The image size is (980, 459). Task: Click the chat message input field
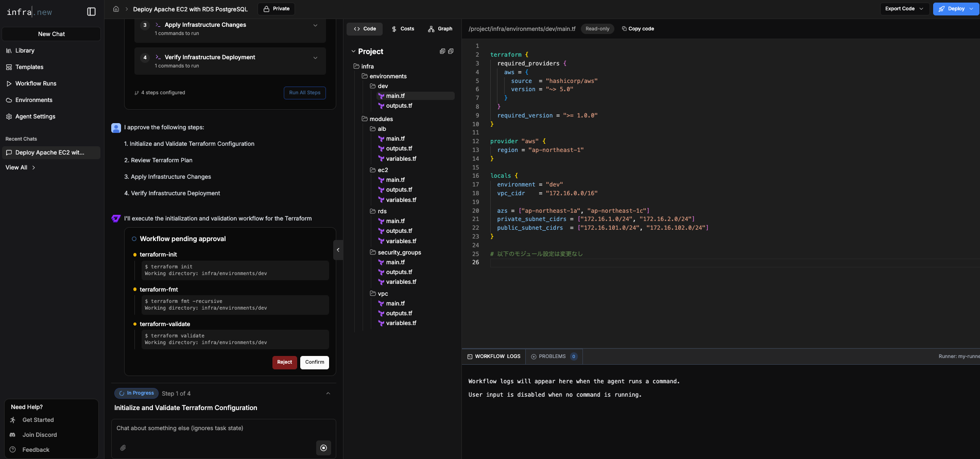coord(223,428)
